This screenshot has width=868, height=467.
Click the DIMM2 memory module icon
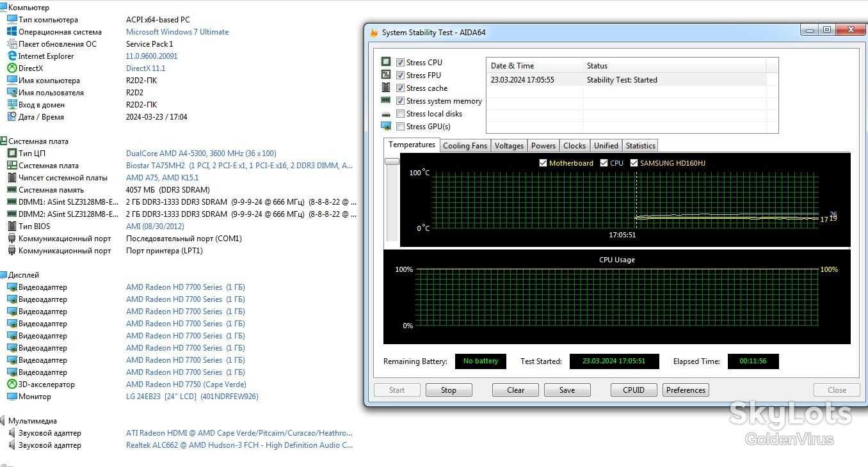coord(12,214)
